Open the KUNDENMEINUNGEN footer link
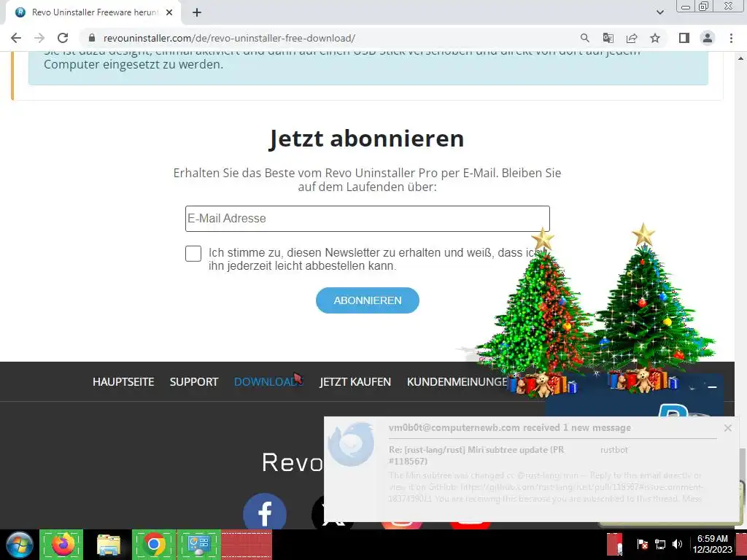Viewport: 747px width, 560px height. (x=457, y=382)
